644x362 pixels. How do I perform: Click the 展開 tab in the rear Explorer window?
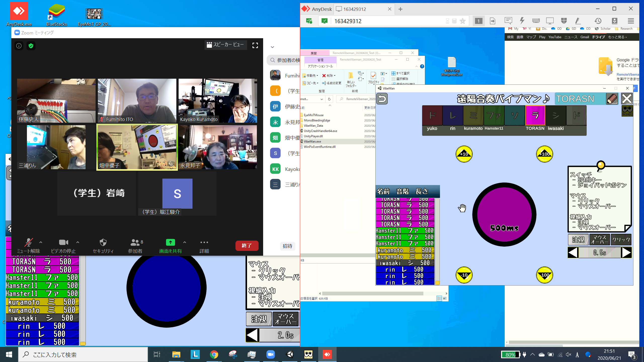pos(314,53)
